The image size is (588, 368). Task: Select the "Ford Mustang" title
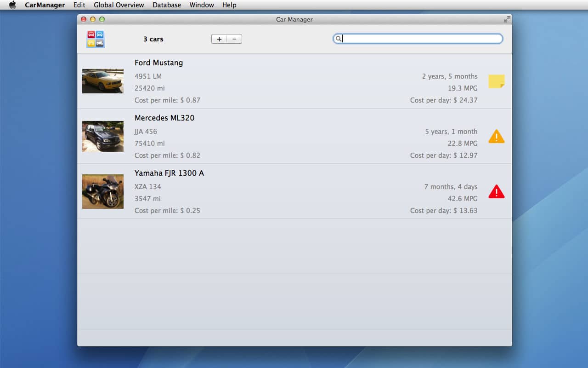pos(158,63)
